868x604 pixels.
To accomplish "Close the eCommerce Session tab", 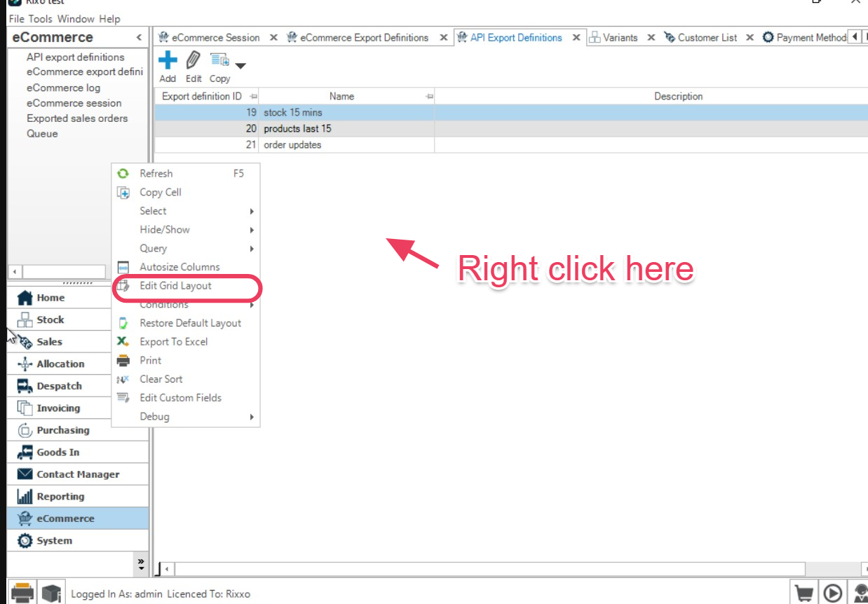I will click(273, 38).
